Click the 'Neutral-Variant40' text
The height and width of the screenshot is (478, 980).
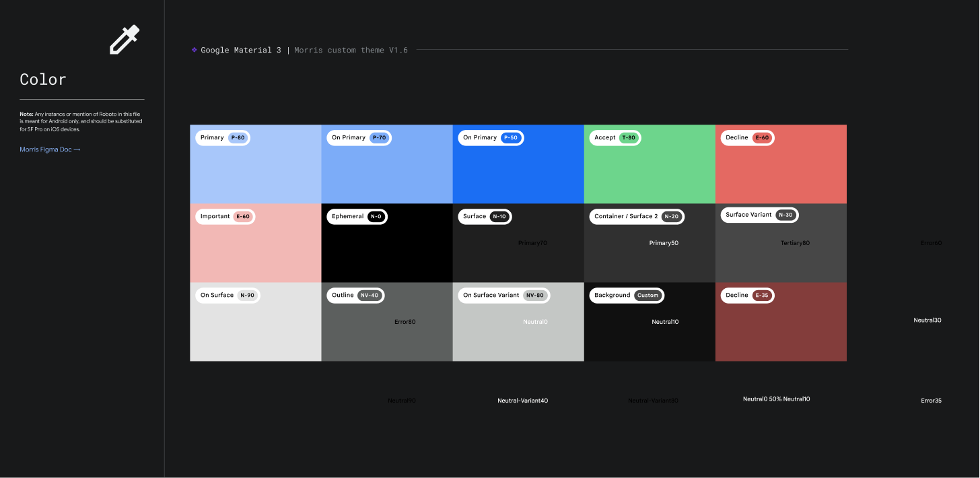(x=523, y=401)
